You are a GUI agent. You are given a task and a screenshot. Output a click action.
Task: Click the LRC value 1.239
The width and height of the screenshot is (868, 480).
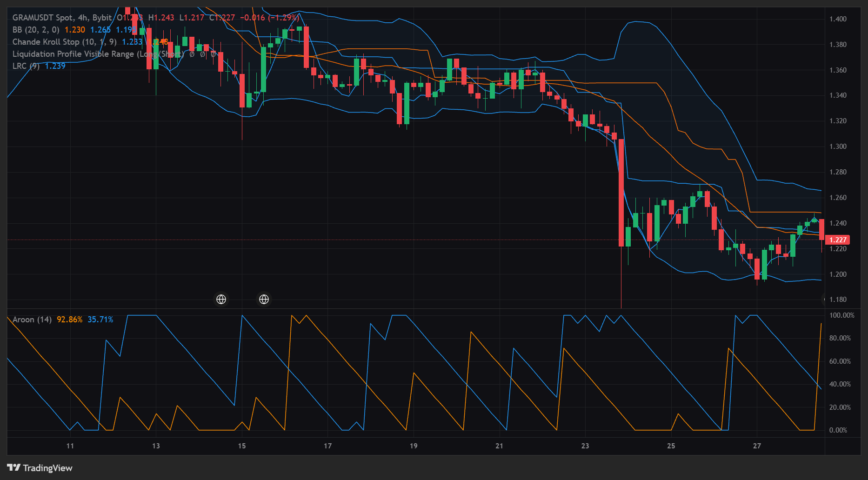tap(55, 66)
